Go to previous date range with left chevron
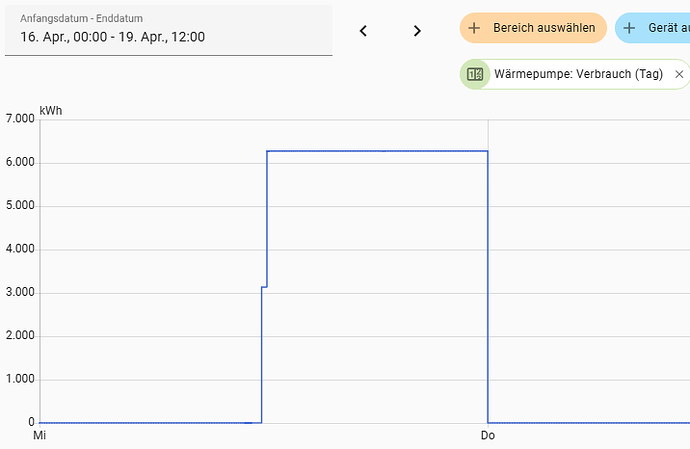Screen dimensions: 690x449 point(363,31)
